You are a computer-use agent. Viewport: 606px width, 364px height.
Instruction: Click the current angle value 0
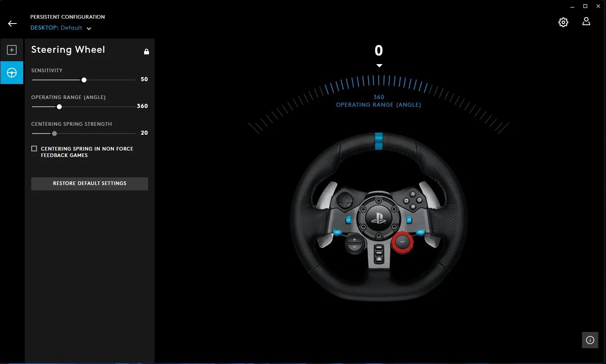(x=379, y=51)
